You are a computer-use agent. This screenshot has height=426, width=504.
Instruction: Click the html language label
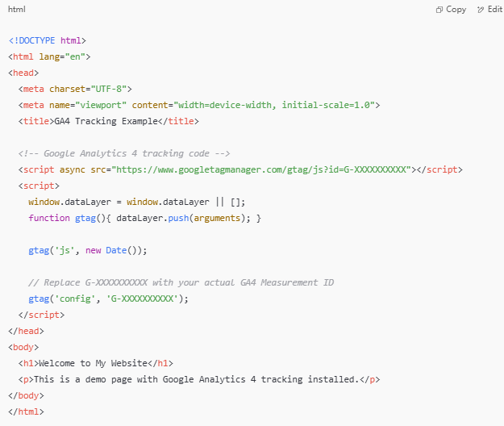pos(17,9)
